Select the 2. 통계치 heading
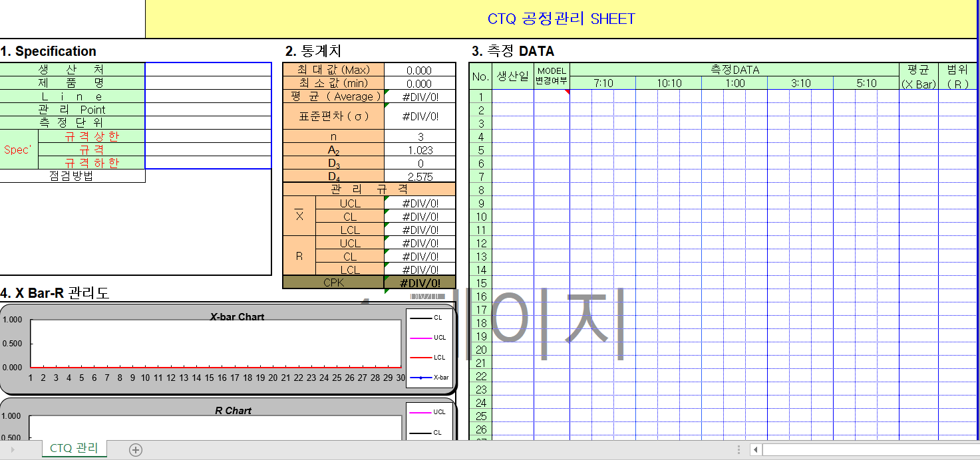This screenshot has height=460, width=980. (313, 51)
